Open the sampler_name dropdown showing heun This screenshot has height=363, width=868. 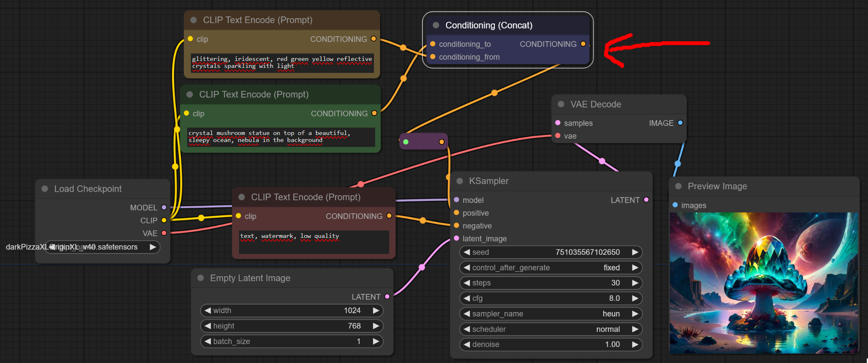[x=550, y=314]
